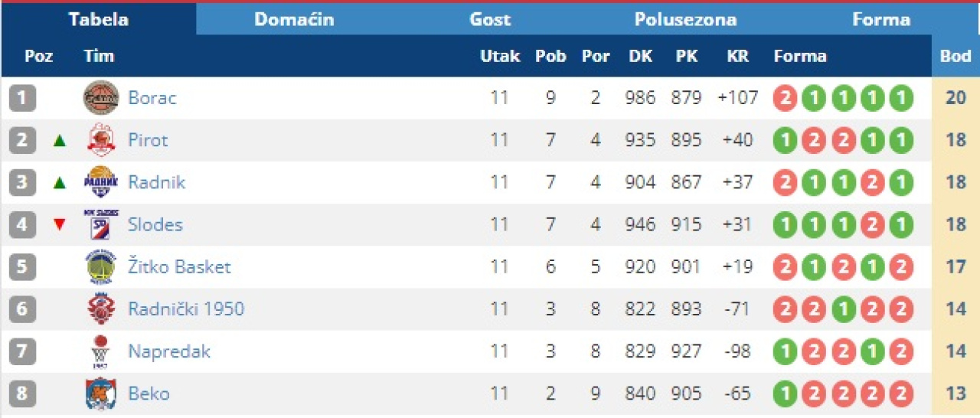Sort table by Bod column header
The height and width of the screenshot is (418, 980).
(955, 56)
